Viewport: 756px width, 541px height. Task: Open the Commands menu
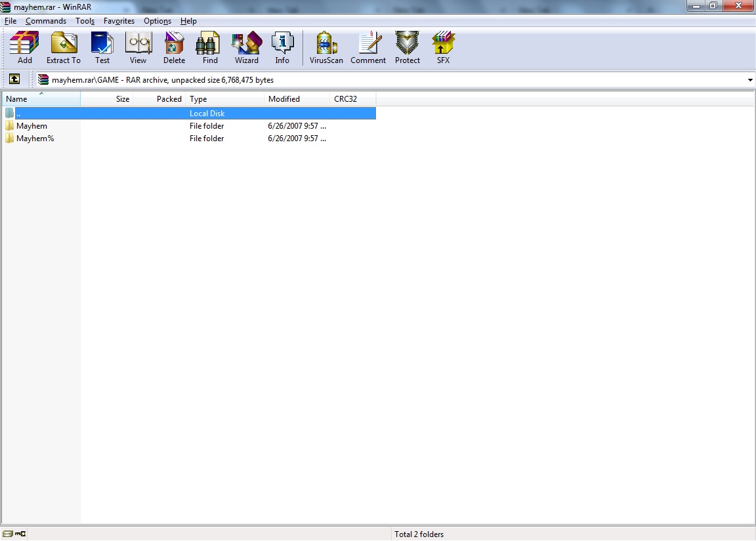click(x=46, y=21)
